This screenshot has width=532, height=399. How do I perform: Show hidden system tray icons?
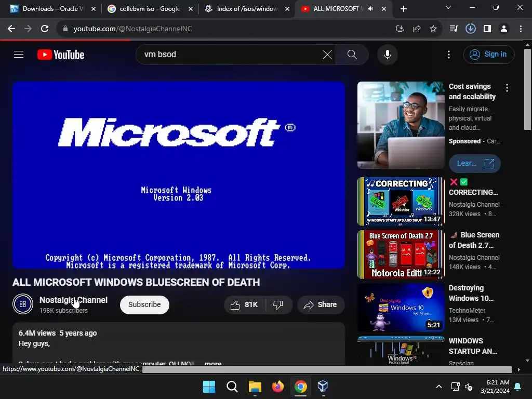coord(438,387)
